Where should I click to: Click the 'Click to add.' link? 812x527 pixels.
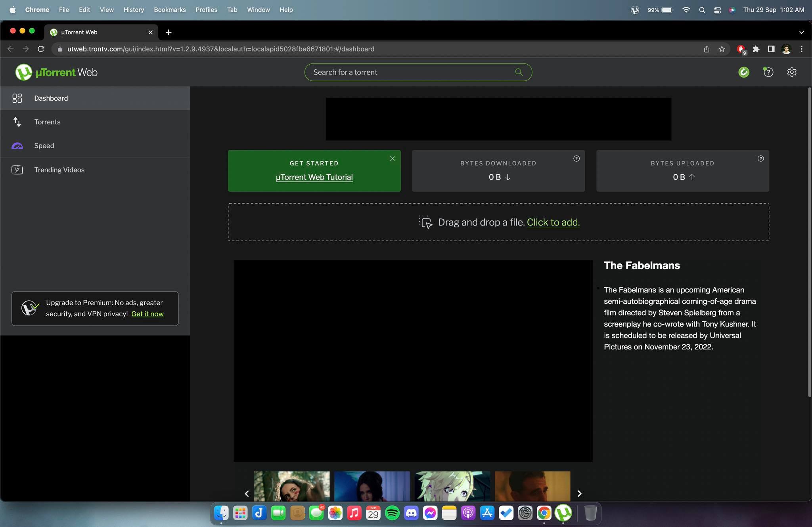tap(553, 222)
